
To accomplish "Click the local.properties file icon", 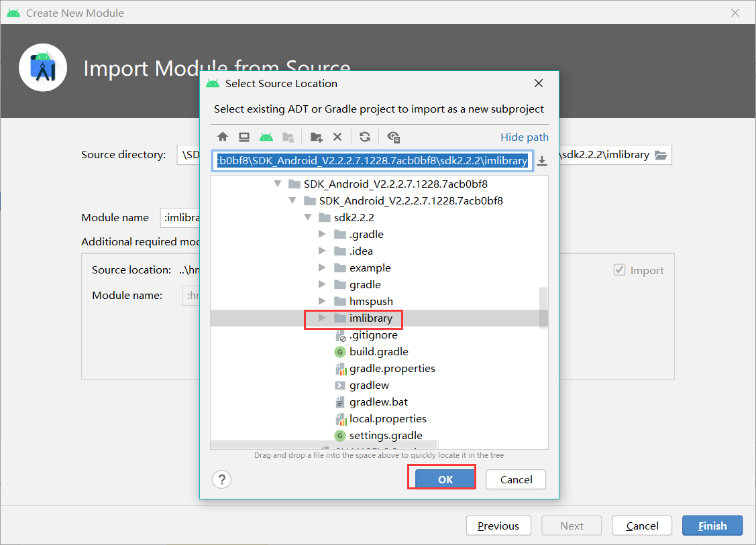I will (341, 419).
